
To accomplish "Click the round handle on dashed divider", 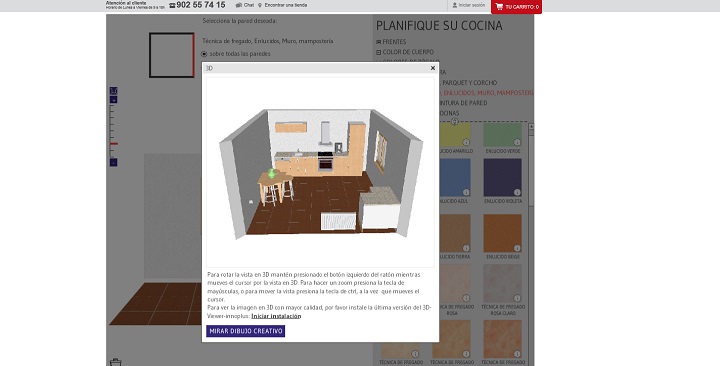I will click(455, 122).
